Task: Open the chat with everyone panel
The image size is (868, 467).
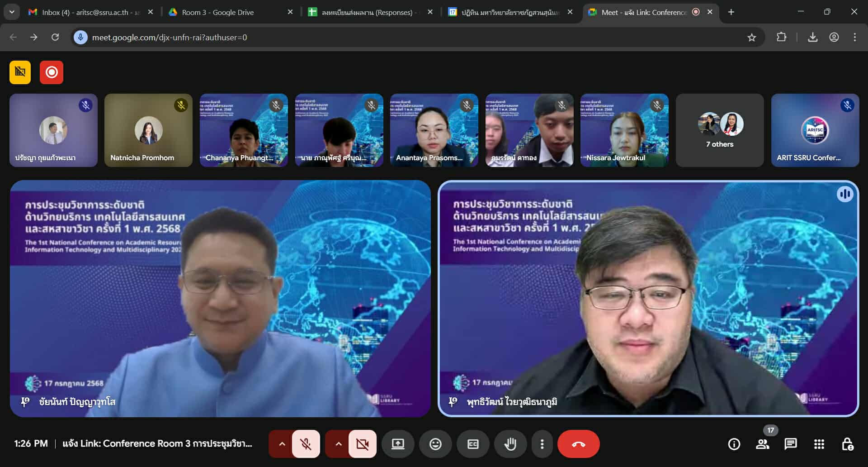Action: [791, 444]
